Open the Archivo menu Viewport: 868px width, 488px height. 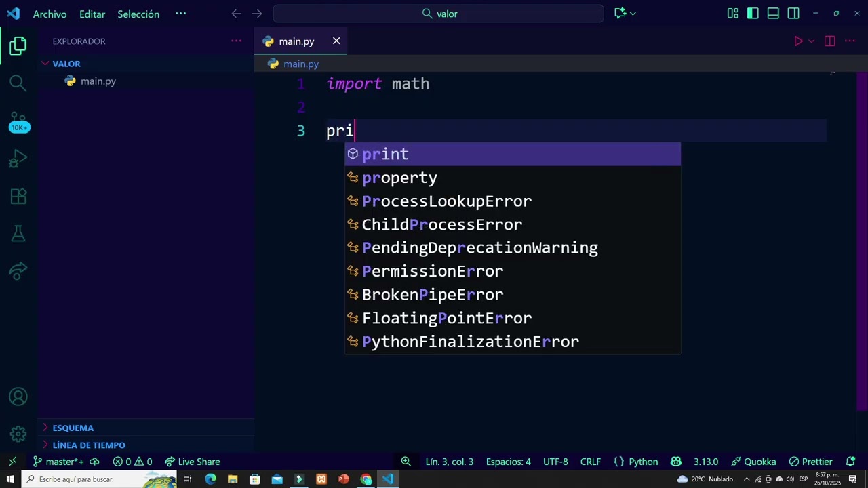(x=50, y=14)
